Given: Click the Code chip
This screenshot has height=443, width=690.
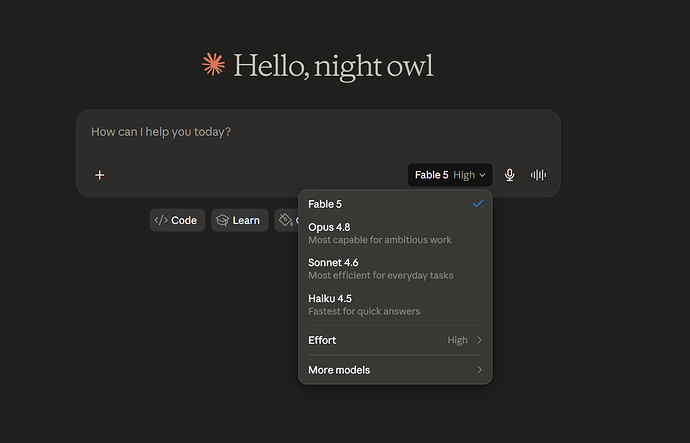Looking at the screenshot, I should (177, 220).
